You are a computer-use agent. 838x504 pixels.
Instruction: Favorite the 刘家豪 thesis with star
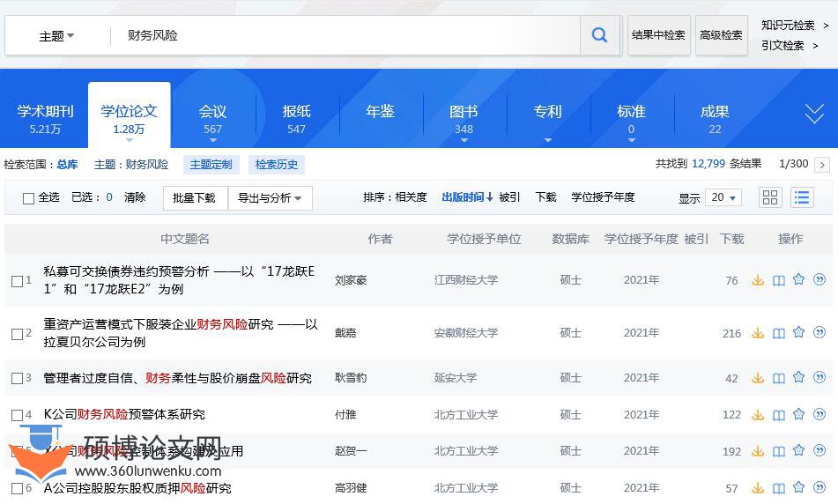tap(798, 279)
